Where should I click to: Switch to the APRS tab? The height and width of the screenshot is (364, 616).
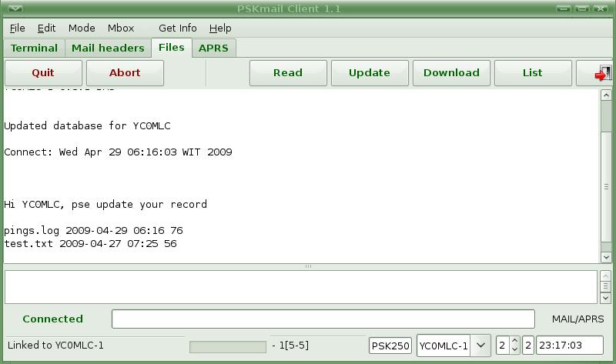click(213, 48)
